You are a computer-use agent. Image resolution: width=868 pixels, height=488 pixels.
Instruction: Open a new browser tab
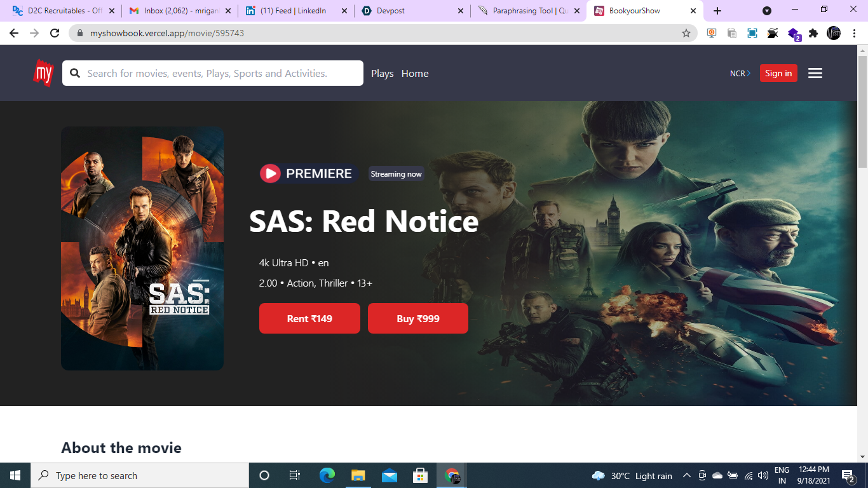[717, 11]
